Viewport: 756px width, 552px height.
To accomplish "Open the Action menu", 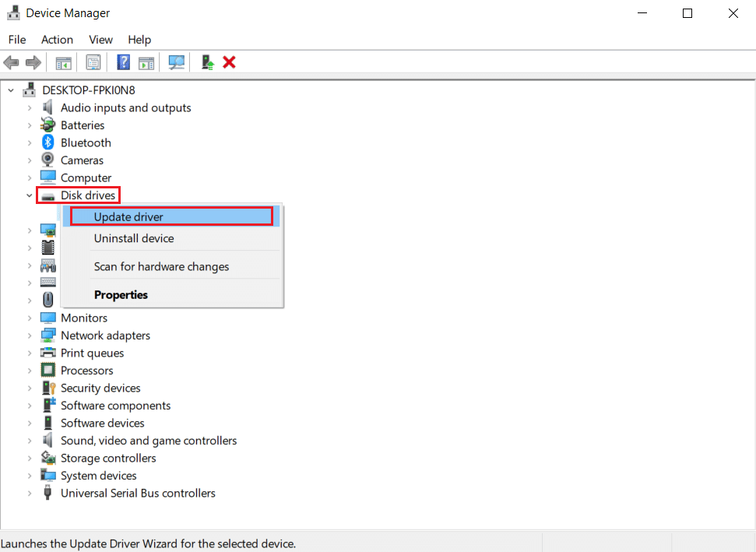I will pos(57,40).
